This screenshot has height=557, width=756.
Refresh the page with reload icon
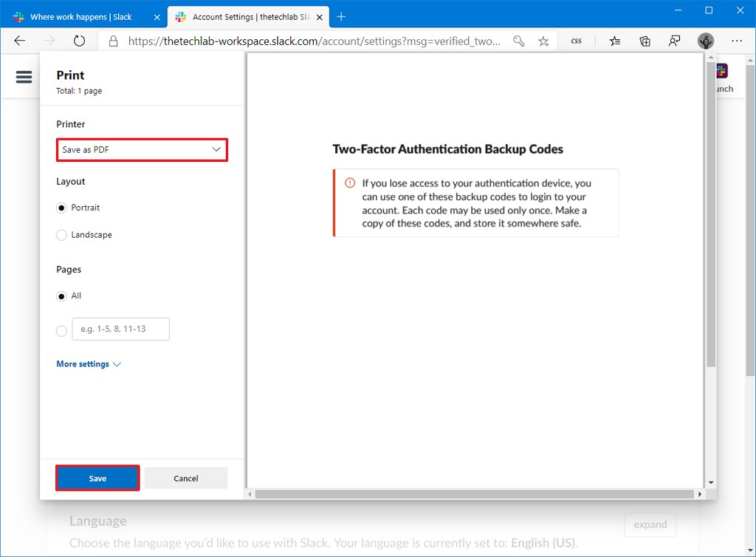tap(79, 41)
